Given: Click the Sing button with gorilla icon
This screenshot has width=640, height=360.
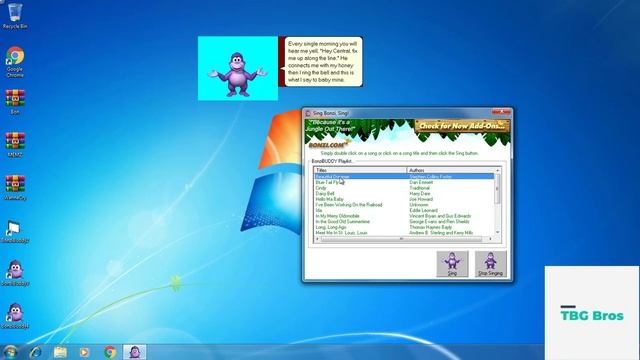Looking at the screenshot, I should (x=452, y=264).
